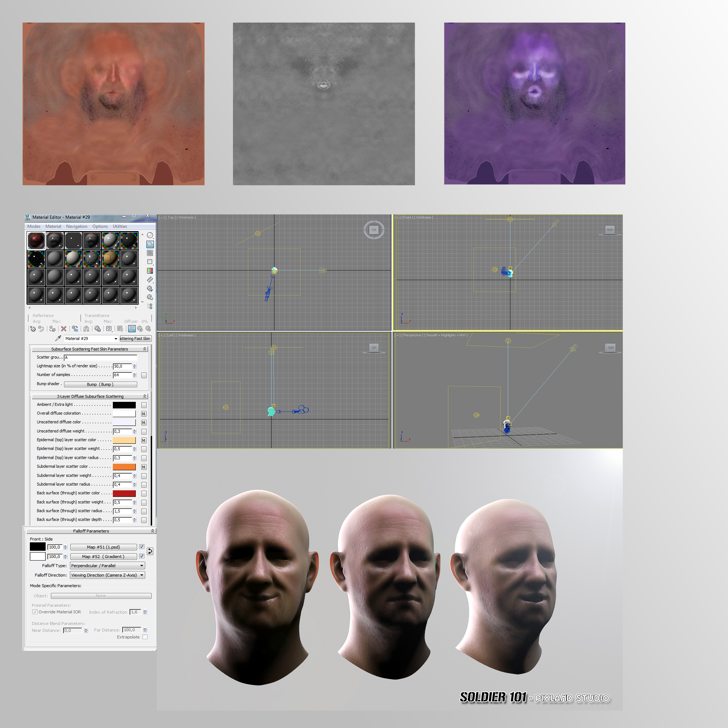The image size is (728, 728).
Task: Toggle checkered Background preview icon
Action: pos(150,253)
